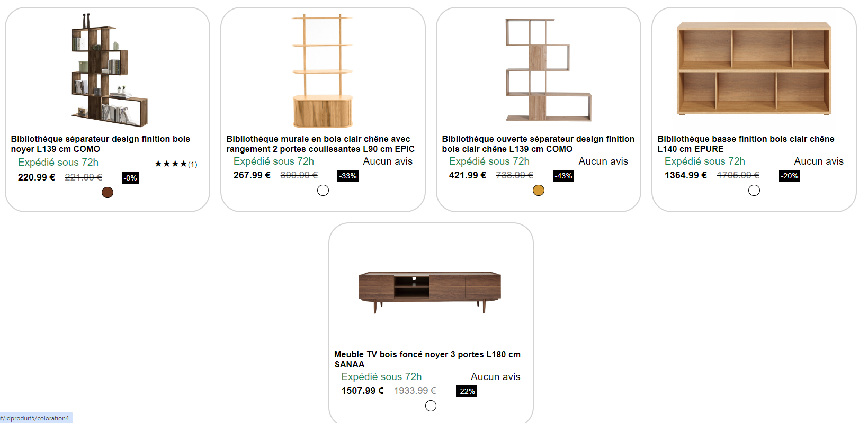Open title 'Bibliothèque murale en bois clair chêne'

[320, 144]
